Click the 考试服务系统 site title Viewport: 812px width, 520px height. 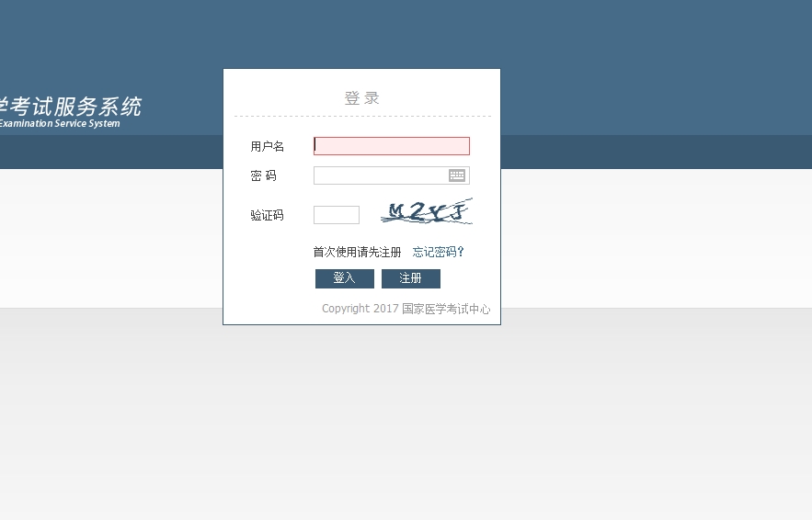[x=72, y=107]
